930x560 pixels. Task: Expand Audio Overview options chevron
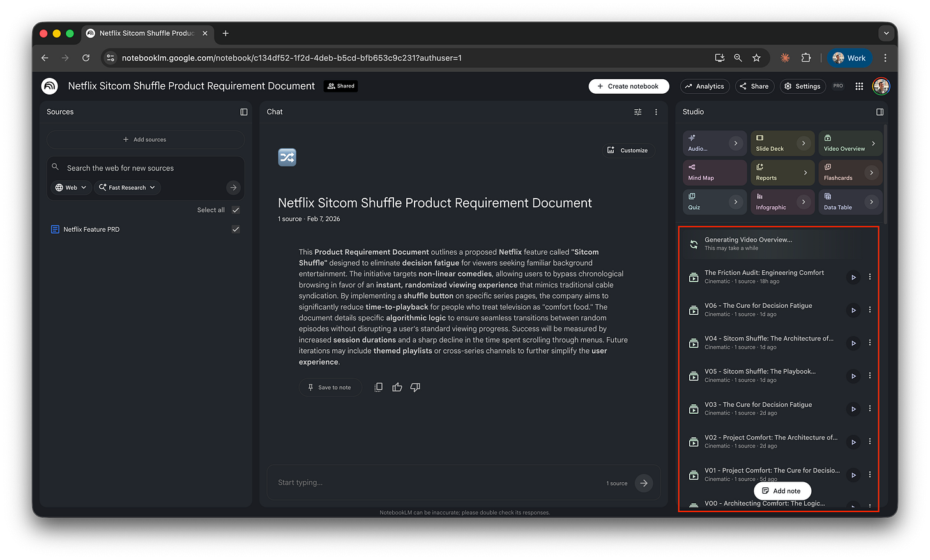pos(735,144)
